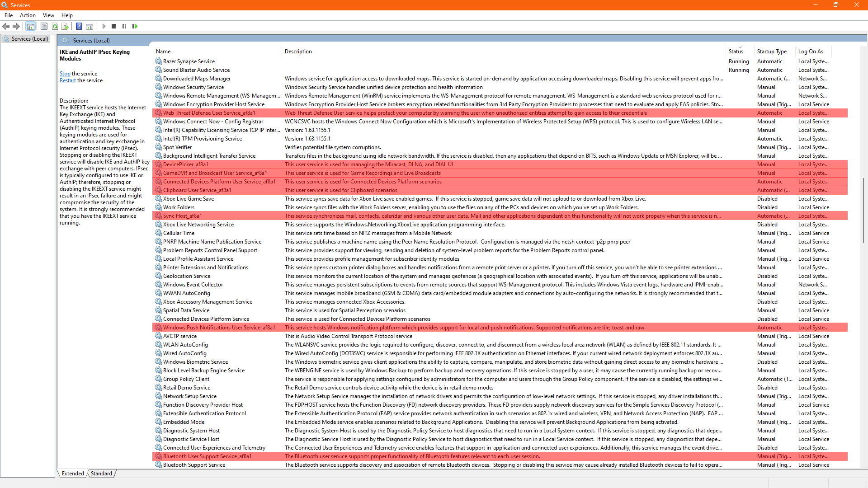Screen dimensions: 868x488
Task: Select Windows Security Service row
Action: 500,87
